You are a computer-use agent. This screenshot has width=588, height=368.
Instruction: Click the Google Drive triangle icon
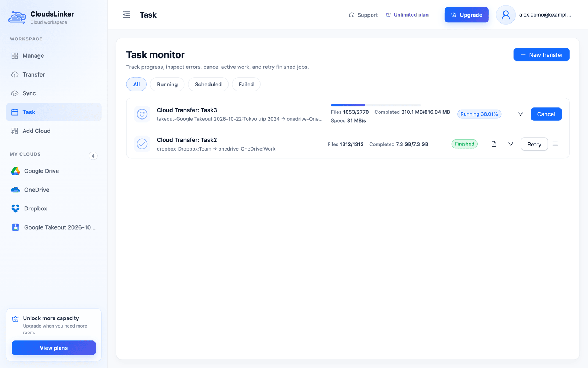pos(15,171)
